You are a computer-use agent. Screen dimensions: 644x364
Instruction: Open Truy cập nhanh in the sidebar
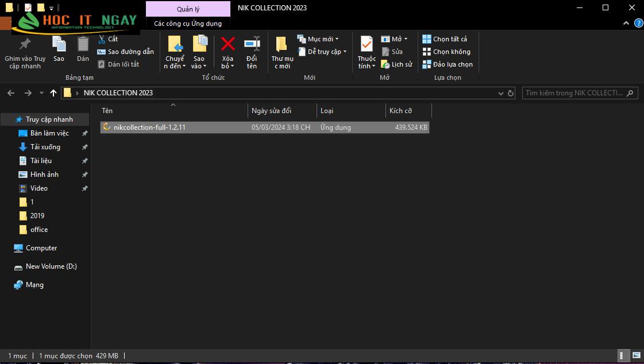(45, 119)
